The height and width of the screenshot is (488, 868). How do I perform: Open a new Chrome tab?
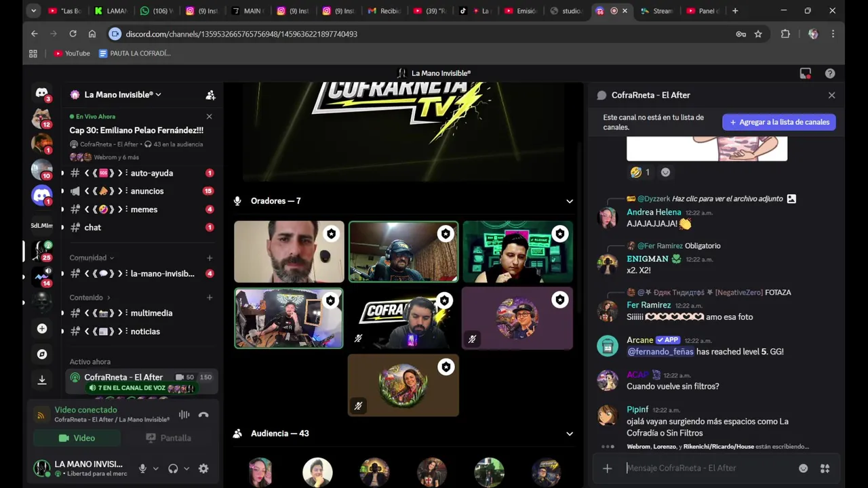click(x=735, y=11)
